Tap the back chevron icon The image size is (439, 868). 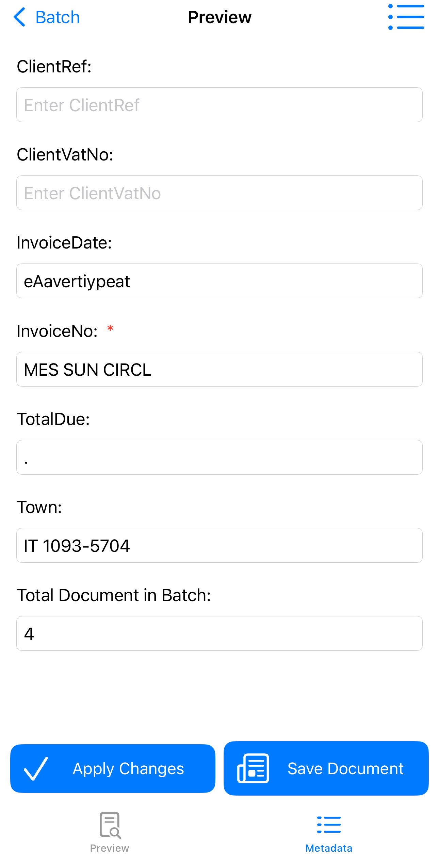(19, 17)
